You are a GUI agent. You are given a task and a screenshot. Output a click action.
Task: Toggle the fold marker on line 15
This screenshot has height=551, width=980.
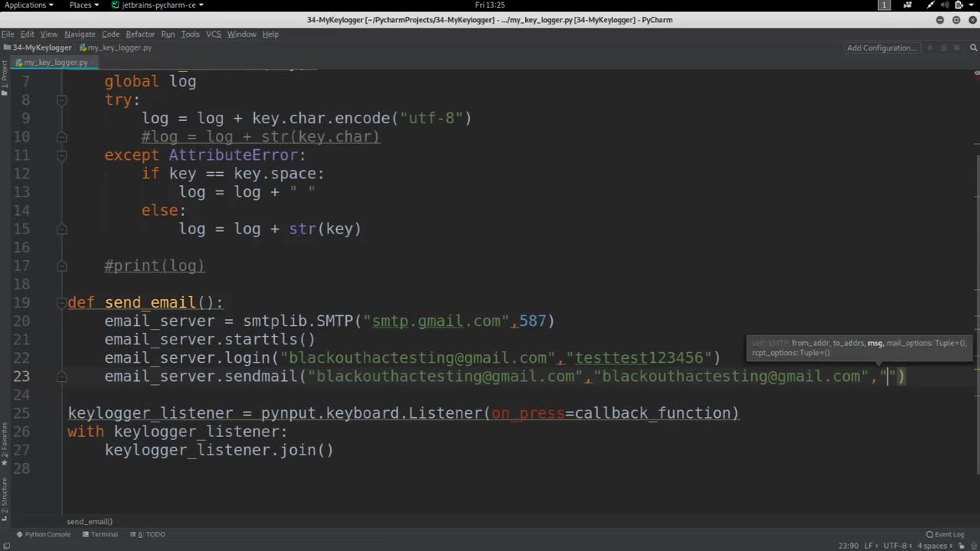62,229
